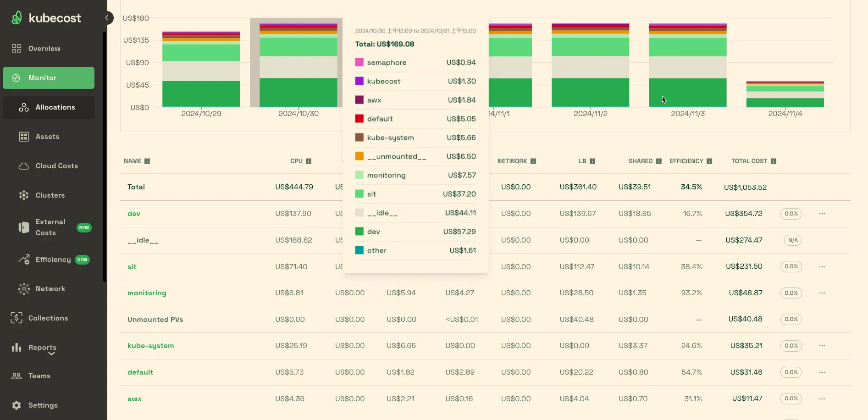The image size is (868, 420).
Task: Click the NETWORK column info icon
Action: [533, 161]
